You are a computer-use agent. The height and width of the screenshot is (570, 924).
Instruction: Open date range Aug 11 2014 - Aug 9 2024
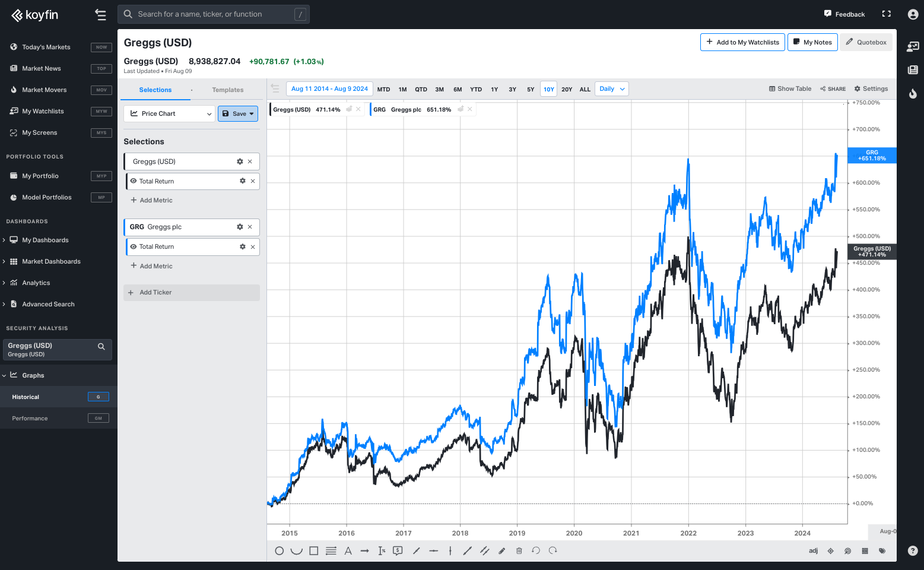(329, 89)
